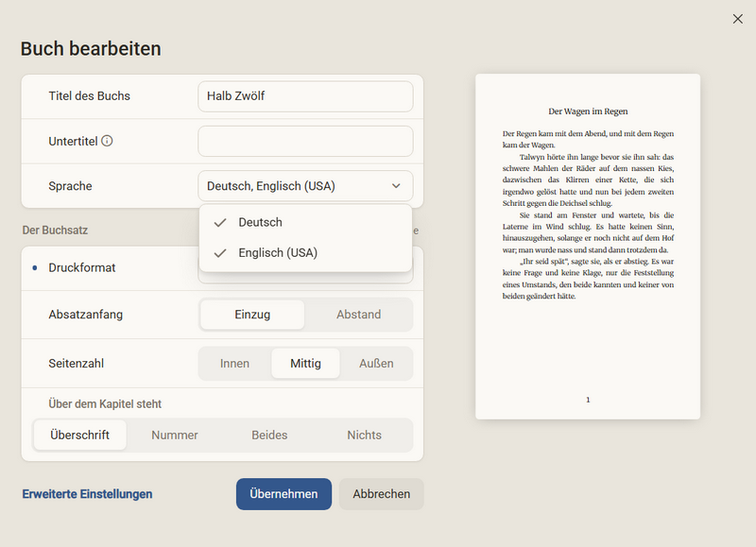Close the Buch bearbeiten dialog with the X
The height and width of the screenshot is (547, 756).
click(737, 19)
